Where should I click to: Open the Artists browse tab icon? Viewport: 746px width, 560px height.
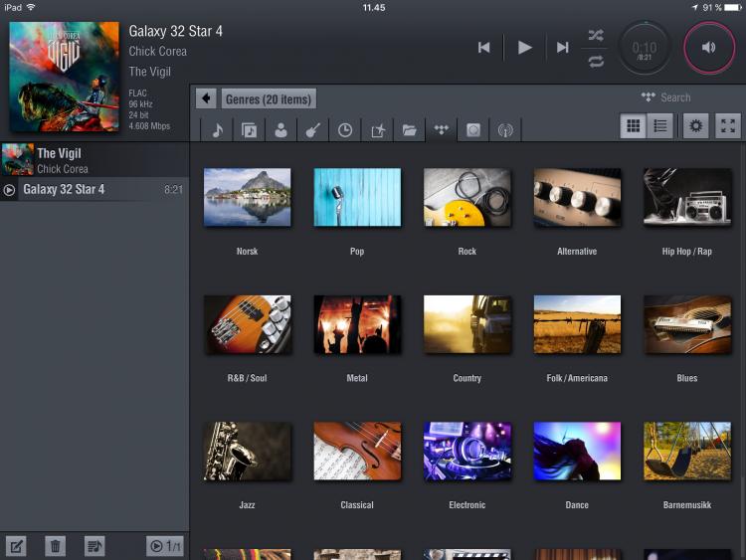point(281,130)
